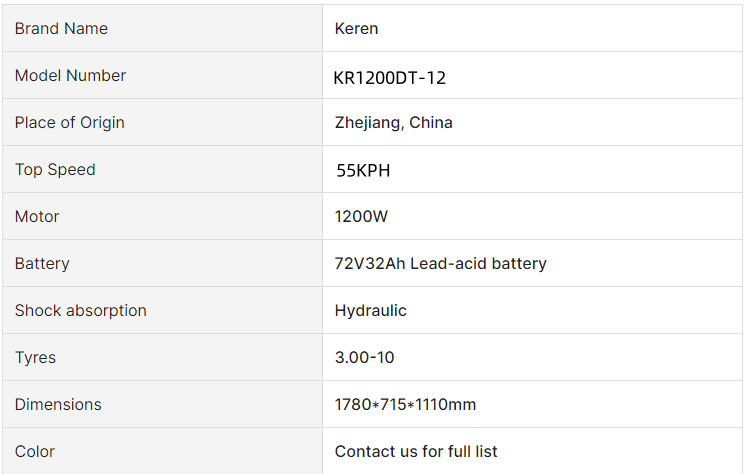Click the Color label cell
Viewport: 747px width, 474px height.
tap(162, 451)
